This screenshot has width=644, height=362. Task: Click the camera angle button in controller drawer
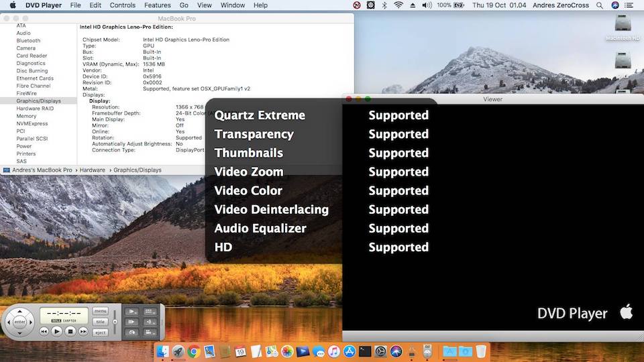pyautogui.click(x=150, y=331)
